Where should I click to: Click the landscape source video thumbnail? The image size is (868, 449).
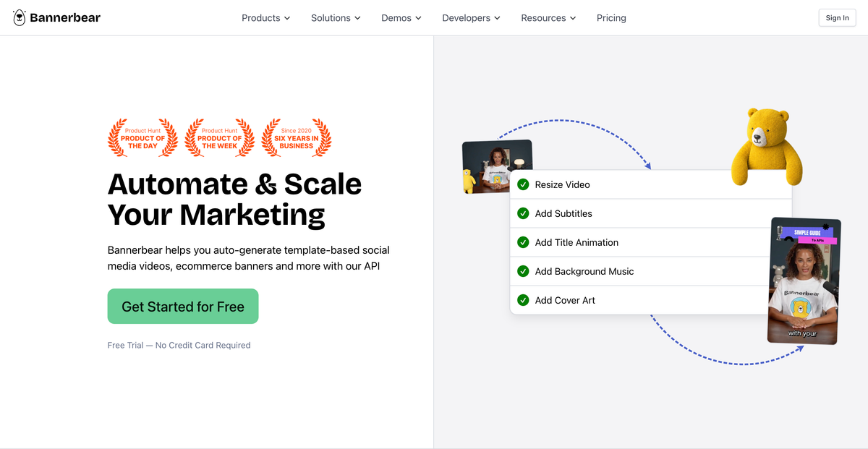497,167
